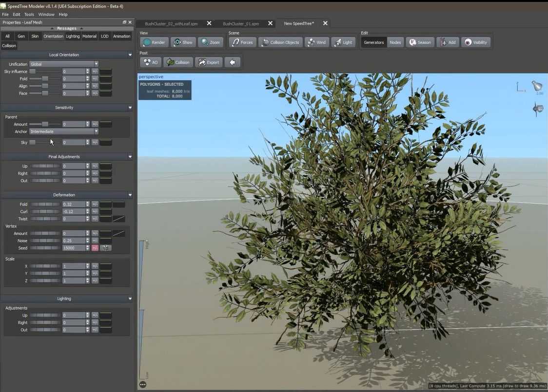Click the Show toolbar button
Viewport: 548px width, 392px height.
183,42
